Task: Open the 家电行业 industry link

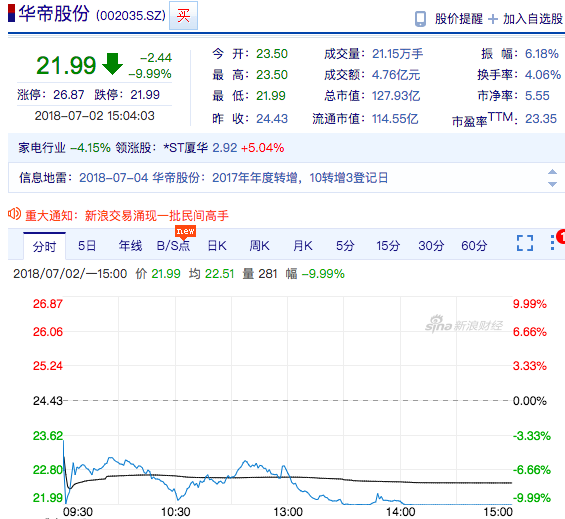Action: (42, 148)
